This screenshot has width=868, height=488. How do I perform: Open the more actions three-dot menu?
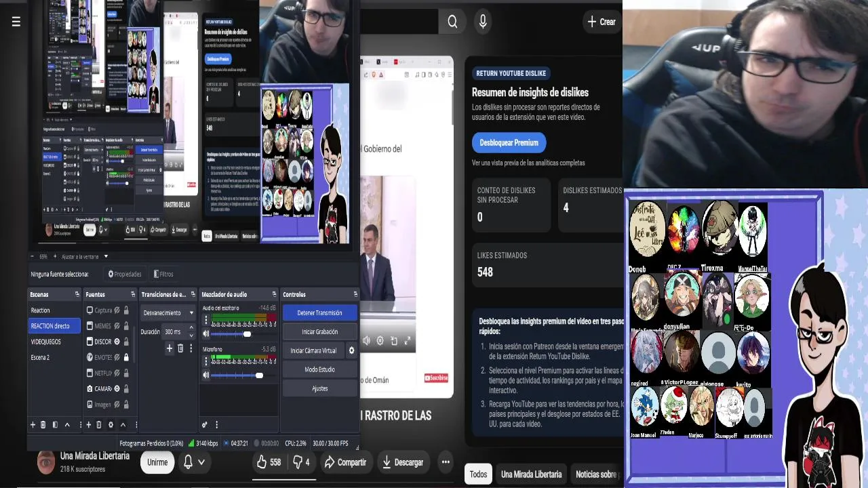pyautogui.click(x=446, y=462)
